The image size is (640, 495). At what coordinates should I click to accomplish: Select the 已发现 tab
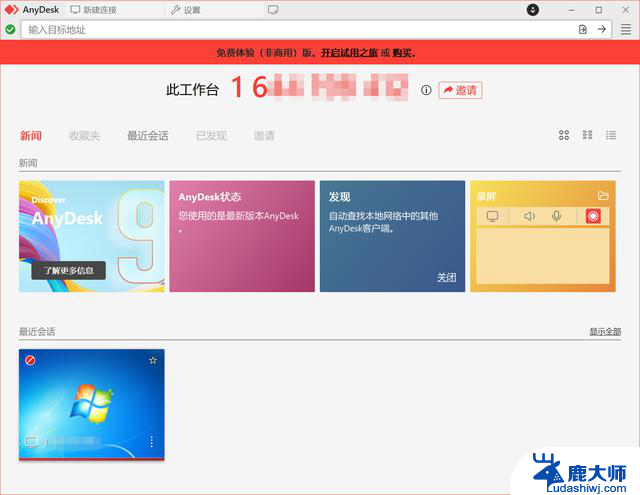211,135
